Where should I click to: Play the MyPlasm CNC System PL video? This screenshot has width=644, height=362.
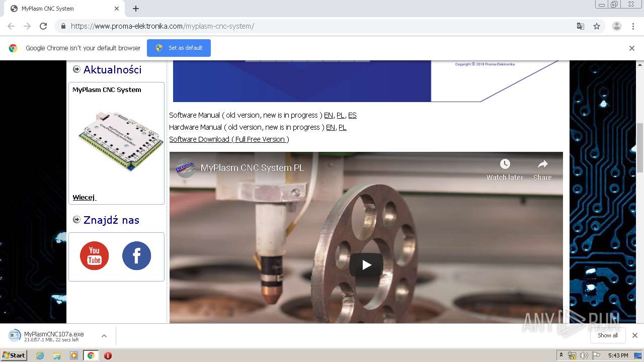tap(366, 265)
